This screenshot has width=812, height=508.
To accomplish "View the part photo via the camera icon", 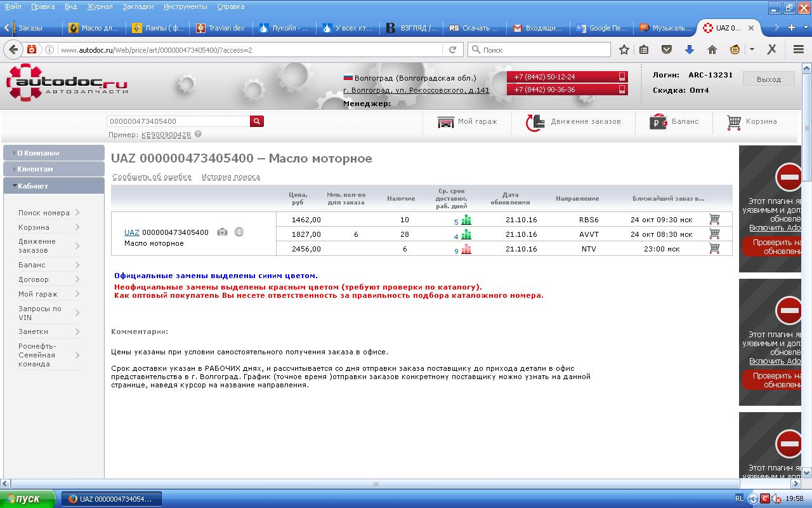I will point(222,232).
